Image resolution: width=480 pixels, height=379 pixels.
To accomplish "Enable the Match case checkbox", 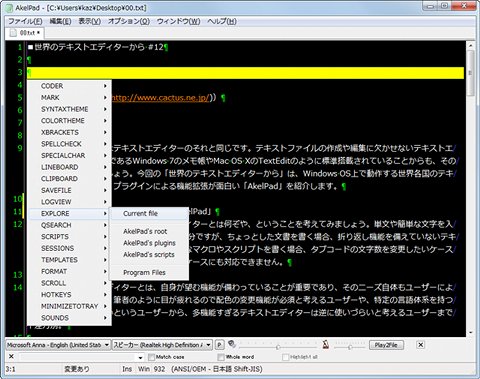I will coord(151,357).
